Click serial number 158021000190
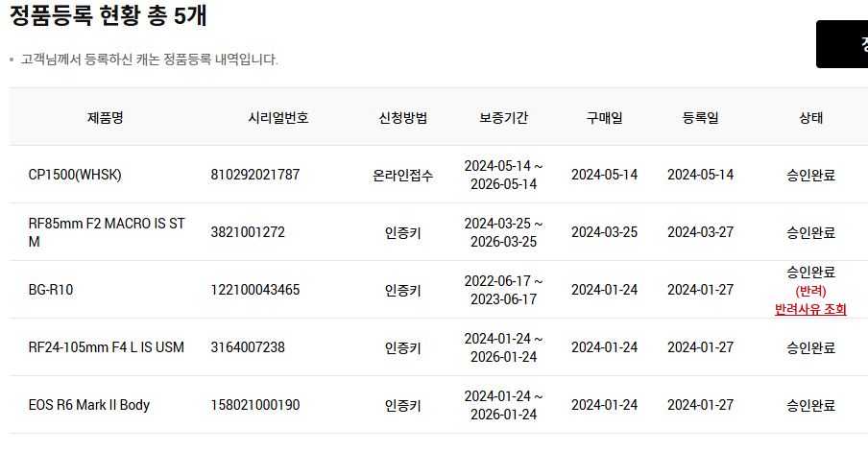The height and width of the screenshot is (452, 868). point(255,405)
